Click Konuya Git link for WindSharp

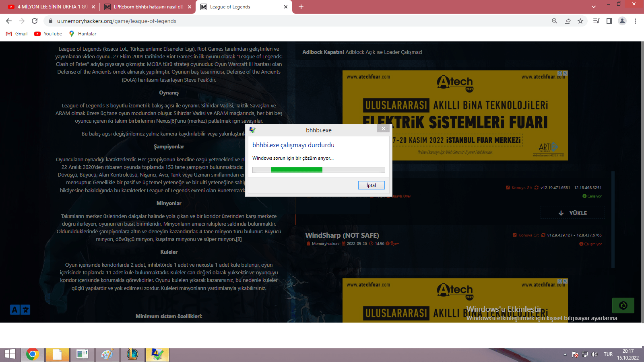pyautogui.click(x=526, y=235)
